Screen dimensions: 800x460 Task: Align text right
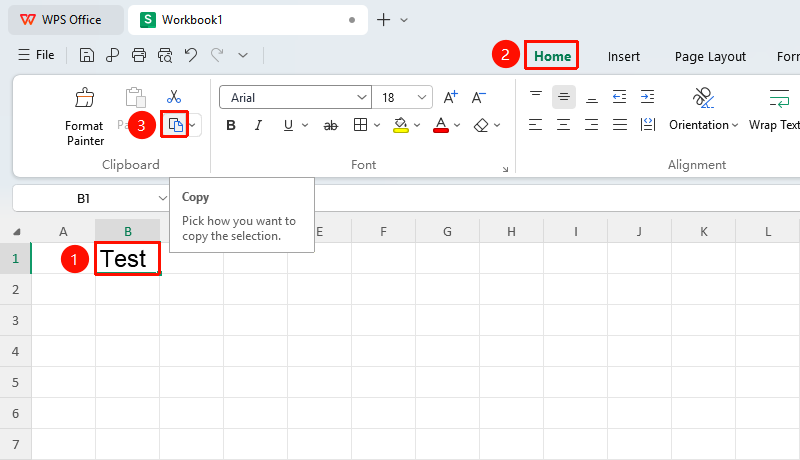592,124
